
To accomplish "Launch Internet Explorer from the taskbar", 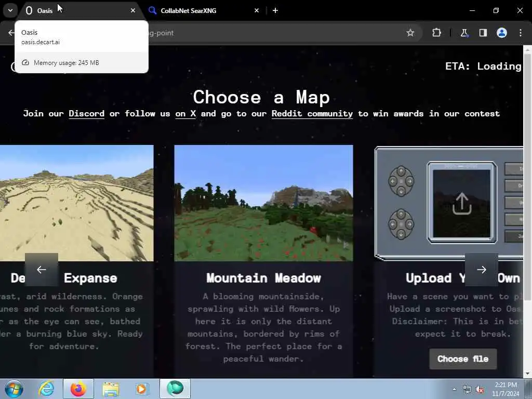I will coord(46,389).
